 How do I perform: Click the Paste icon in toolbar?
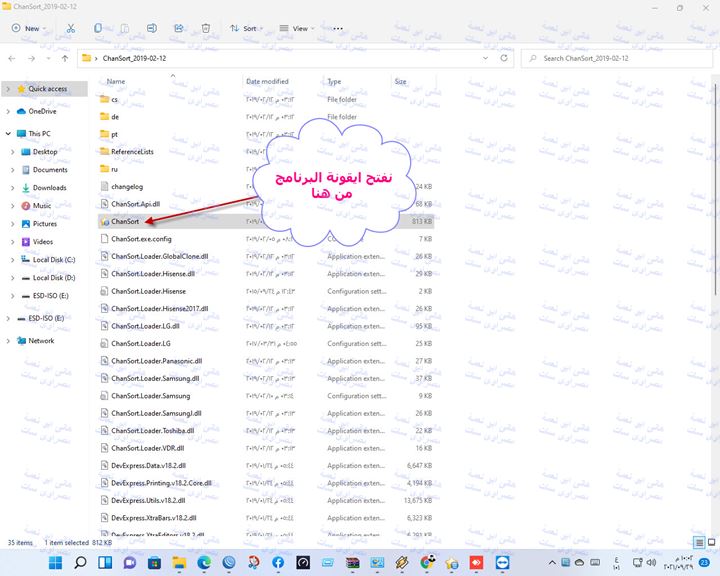(x=124, y=28)
